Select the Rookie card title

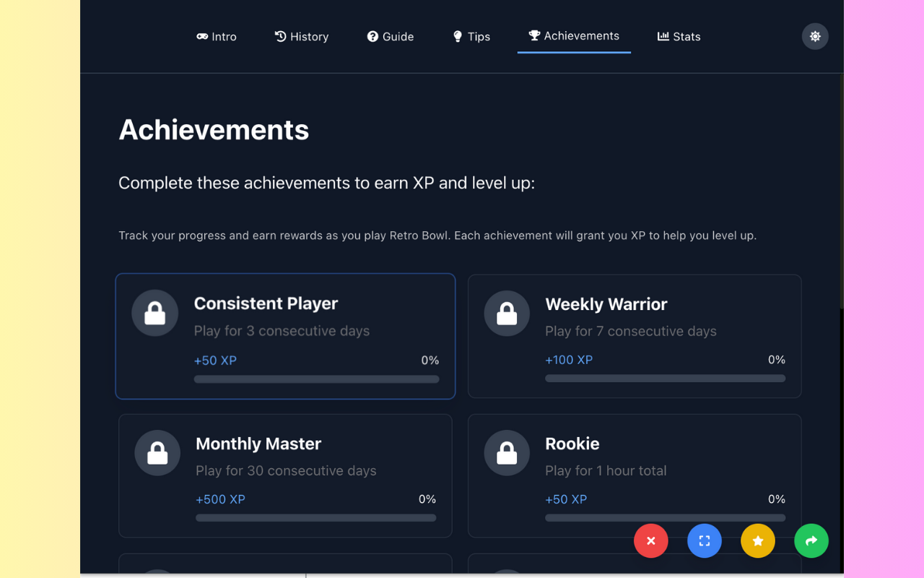[x=572, y=444]
